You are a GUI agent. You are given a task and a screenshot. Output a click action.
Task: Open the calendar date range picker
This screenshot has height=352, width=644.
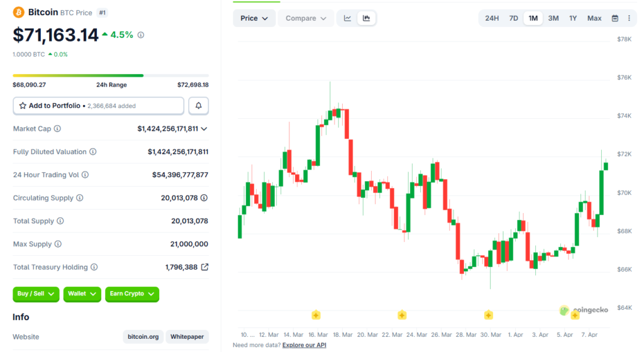pos(615,18)
